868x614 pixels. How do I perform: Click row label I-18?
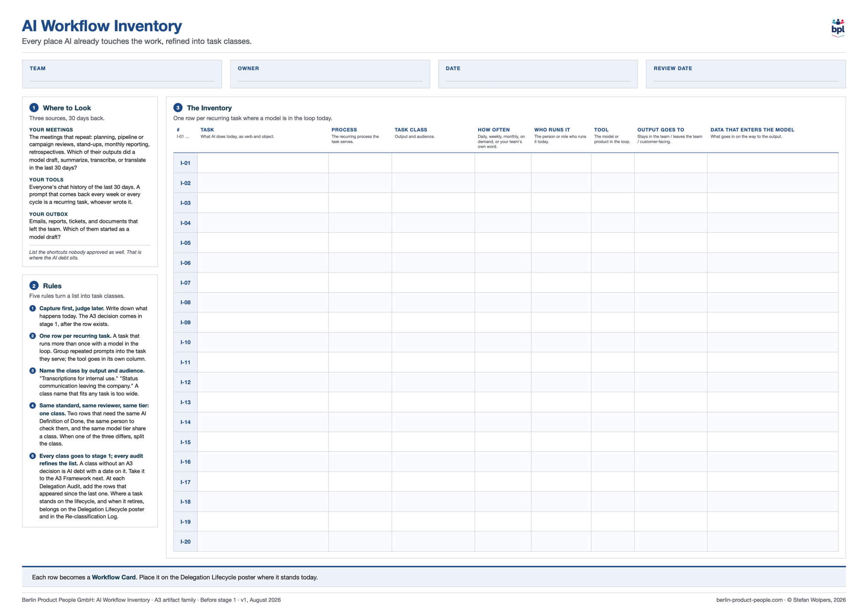185,502
